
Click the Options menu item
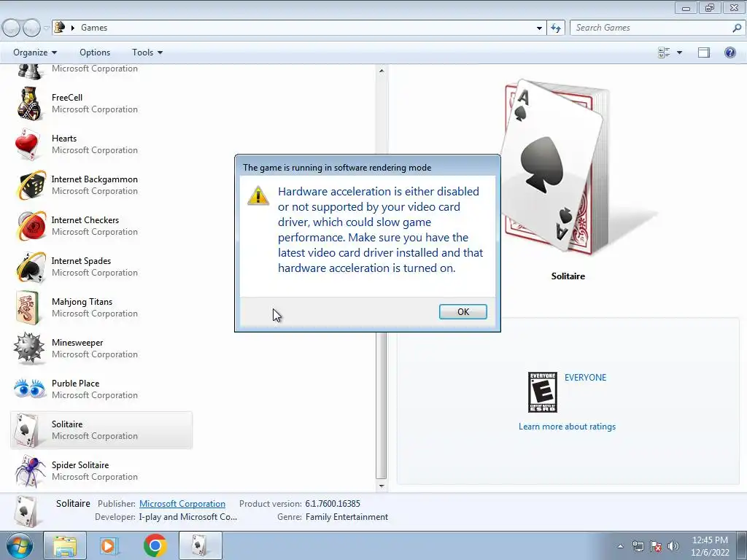[x=95, y=52]
